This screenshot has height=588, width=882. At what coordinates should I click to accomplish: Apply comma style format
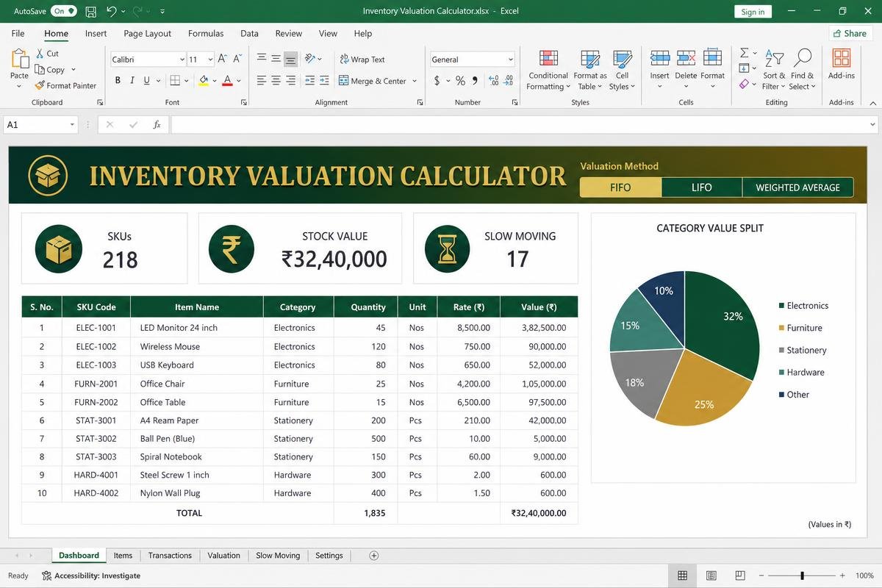(475, 81)
